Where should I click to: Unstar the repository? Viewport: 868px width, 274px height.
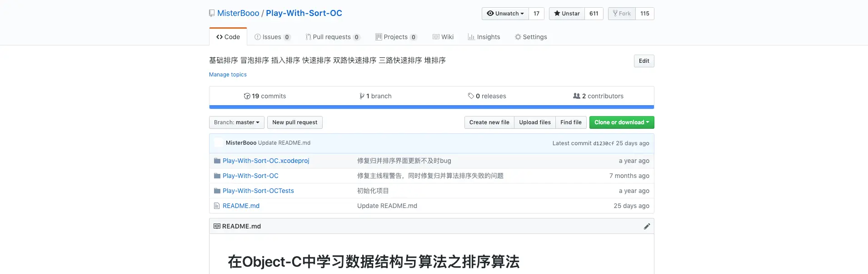point(567,14)
